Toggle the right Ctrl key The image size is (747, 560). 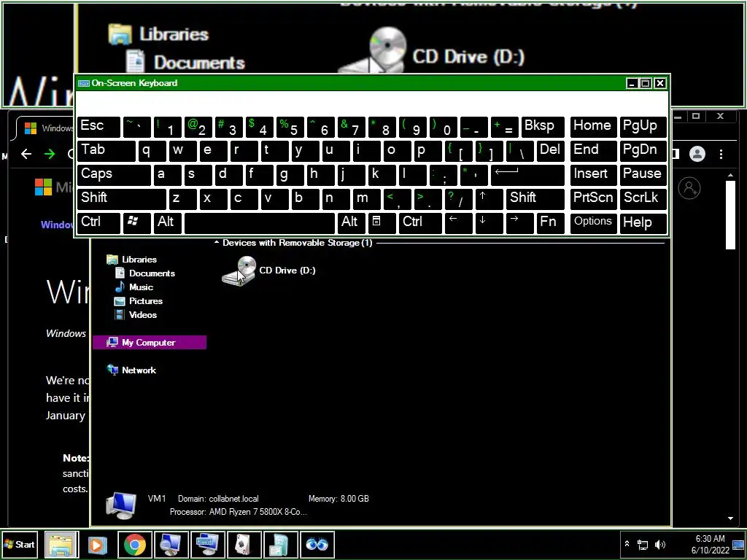pos(420,223)
